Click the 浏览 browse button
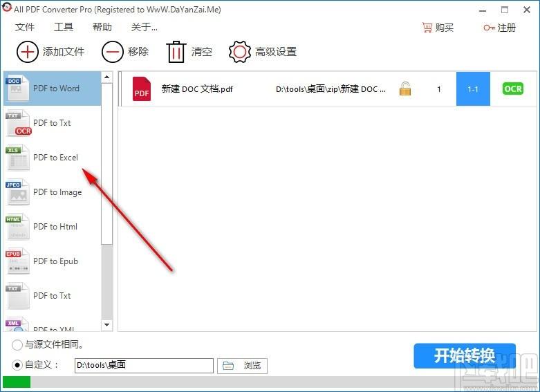The width and height of the screenshot is (540, 392). [x=243, y=366]
